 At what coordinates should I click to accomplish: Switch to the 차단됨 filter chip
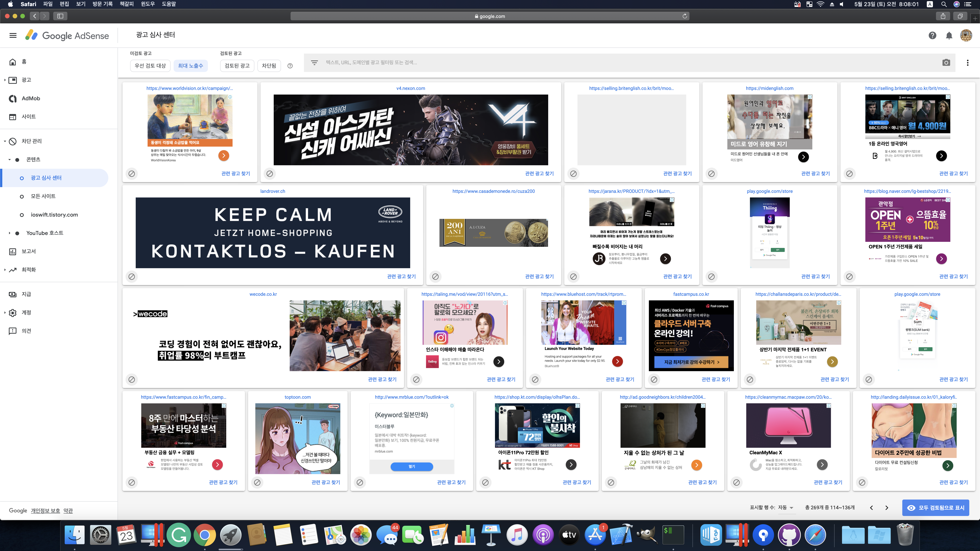(x=269, y=66)
